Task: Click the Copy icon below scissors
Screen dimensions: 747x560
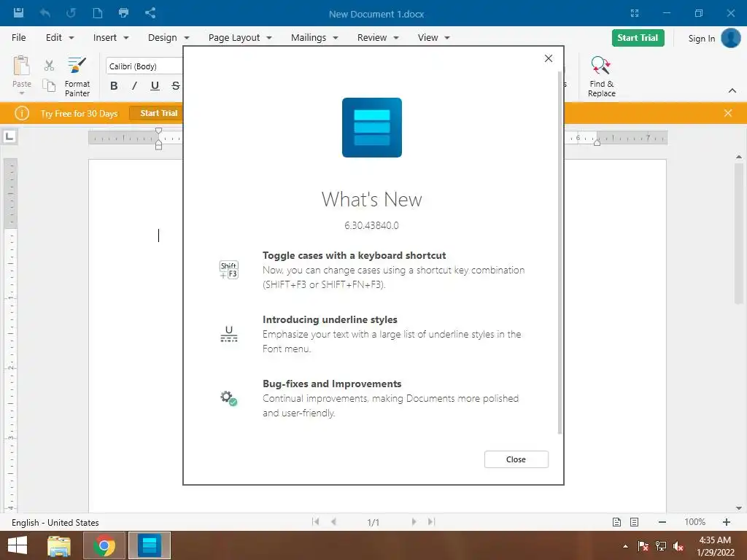Action: coord(49,85)
